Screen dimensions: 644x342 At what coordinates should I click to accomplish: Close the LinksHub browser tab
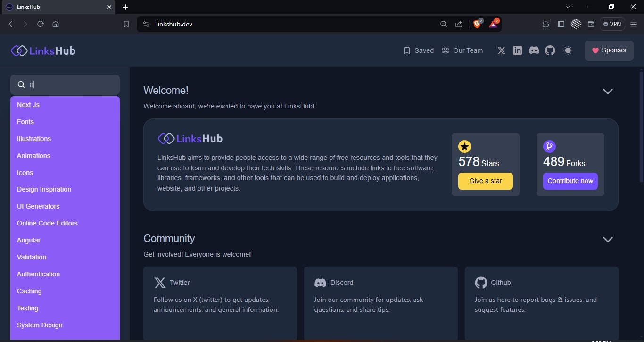pos(109,7)
